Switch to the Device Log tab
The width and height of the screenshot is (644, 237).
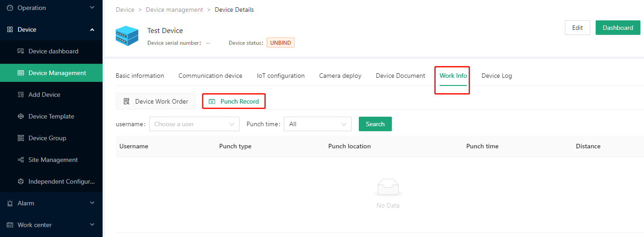coord(497,76)
